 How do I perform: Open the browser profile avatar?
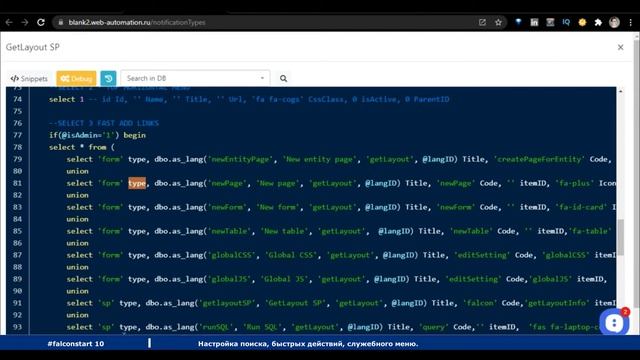coord(614,22)
